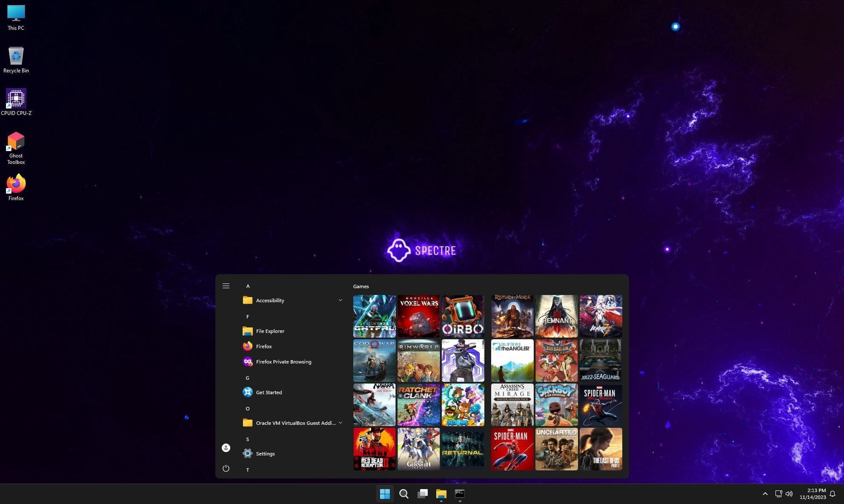Open the taskbar clock showing 2:13 PM
The width and height of the screenshot is (844, 504).
coord(813,494)
